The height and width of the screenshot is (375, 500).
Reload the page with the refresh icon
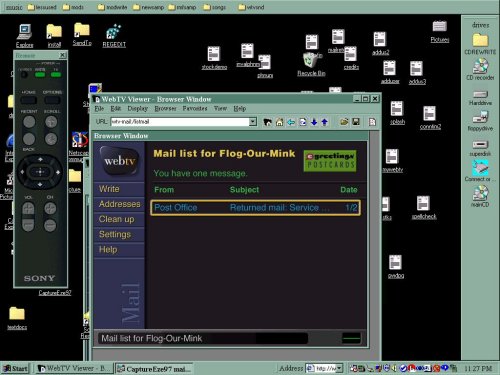coord(303,122)
